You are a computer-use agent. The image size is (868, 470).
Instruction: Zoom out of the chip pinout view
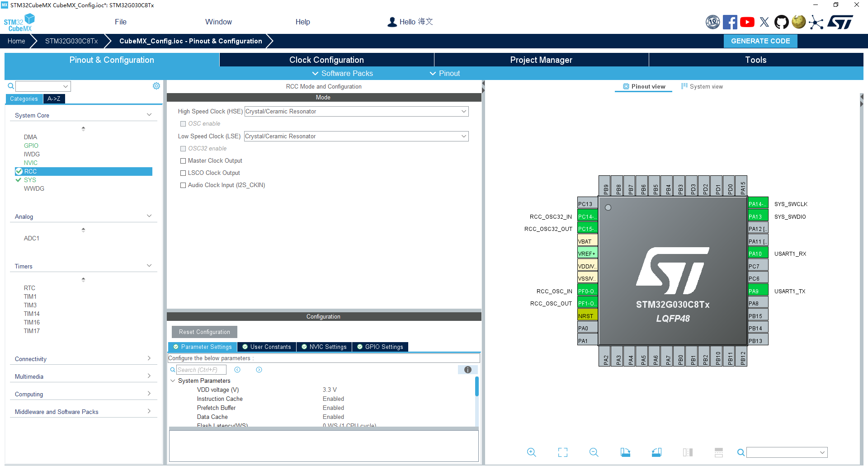coord(594,452)
